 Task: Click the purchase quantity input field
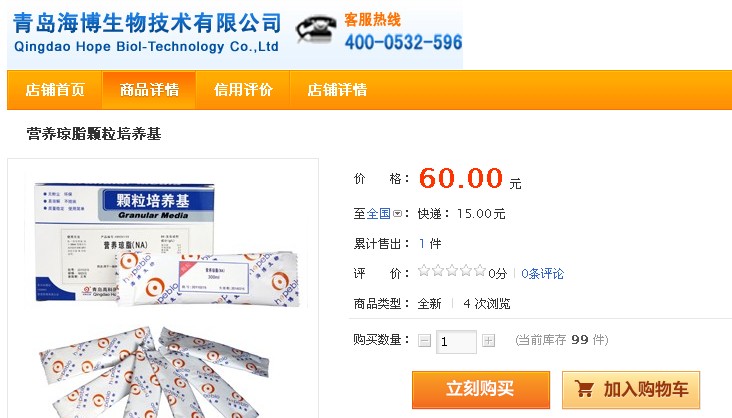456,341
